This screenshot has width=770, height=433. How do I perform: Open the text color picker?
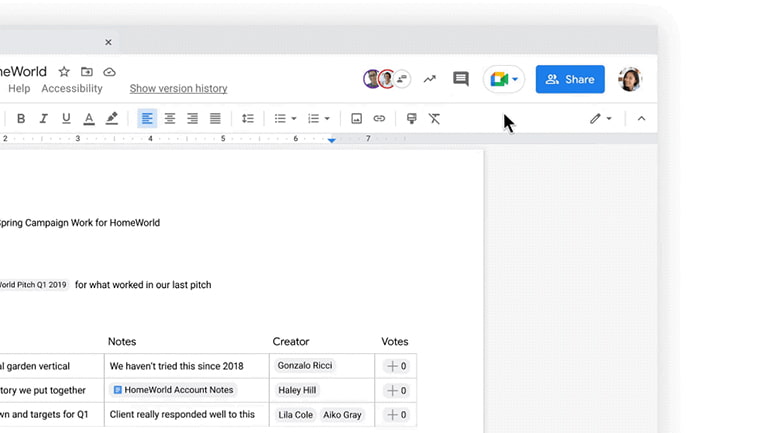[x=89, y=118]
